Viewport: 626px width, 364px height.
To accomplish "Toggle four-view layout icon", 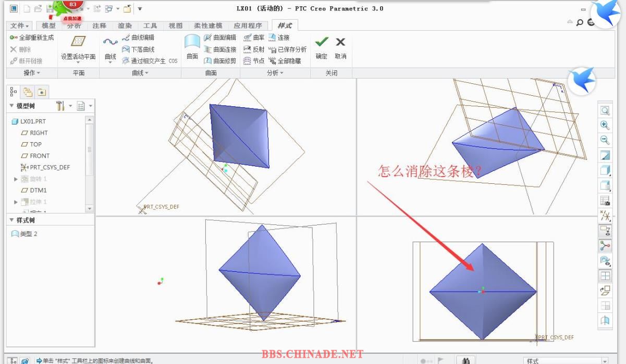I will pos(605,276).
